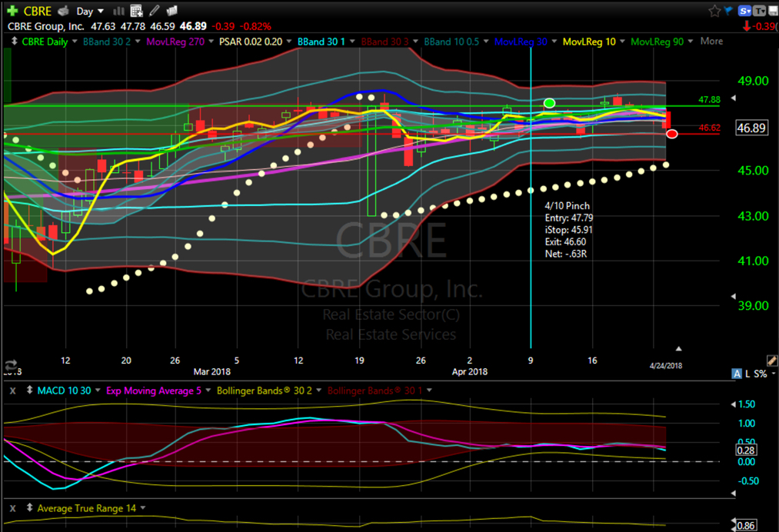Image resolution: width=779 pixels, height=532 pixels.
Task: Click the green 47.88 price level label
Action: coord(710,100)
